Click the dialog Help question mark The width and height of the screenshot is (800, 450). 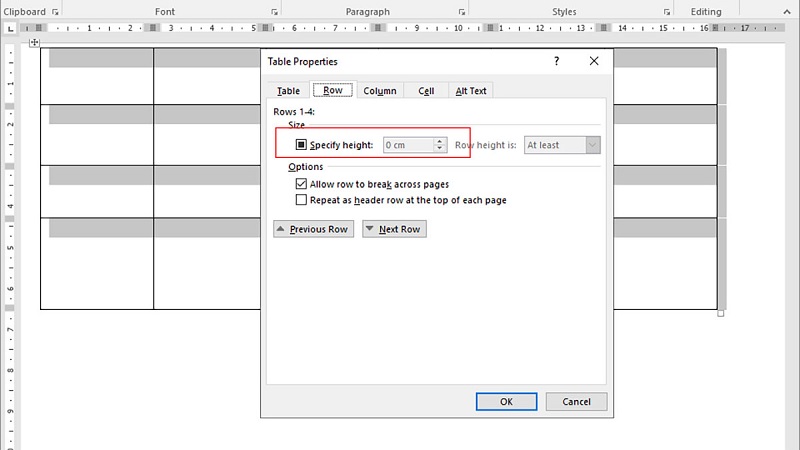point(557,61)
